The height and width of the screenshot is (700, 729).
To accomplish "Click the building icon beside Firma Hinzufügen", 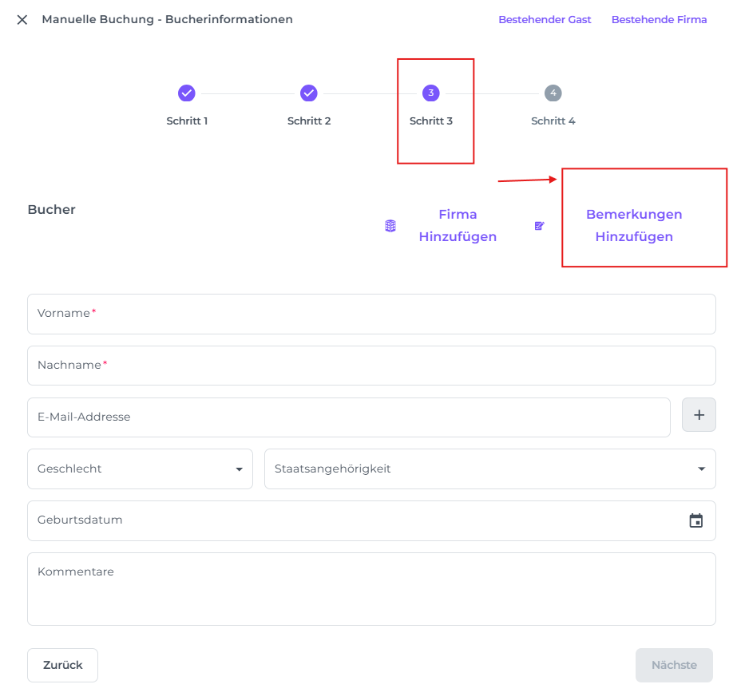I will [390, 226].
